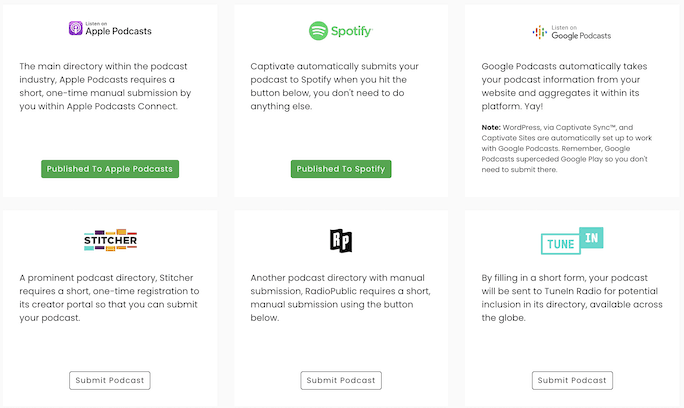The image size is (684, 408).
Task: Click Published To Apple Podcasts button
Action: (x=110, y=169)
